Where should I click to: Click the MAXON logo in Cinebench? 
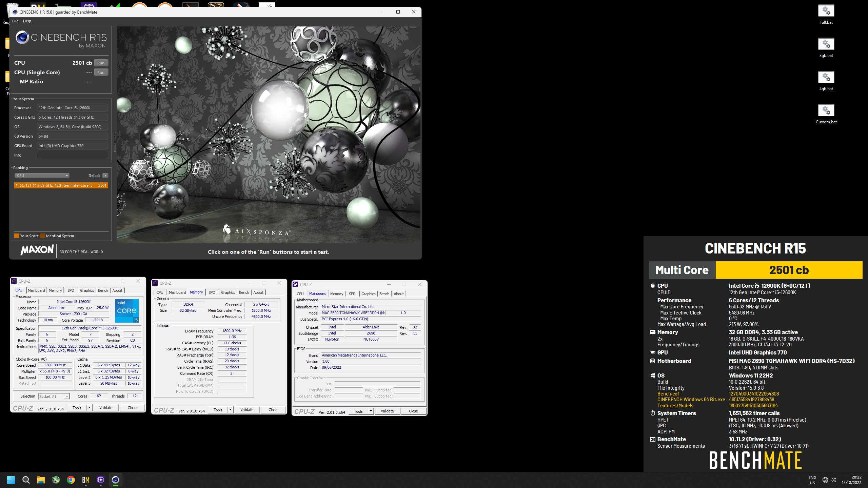coord(37,250)
